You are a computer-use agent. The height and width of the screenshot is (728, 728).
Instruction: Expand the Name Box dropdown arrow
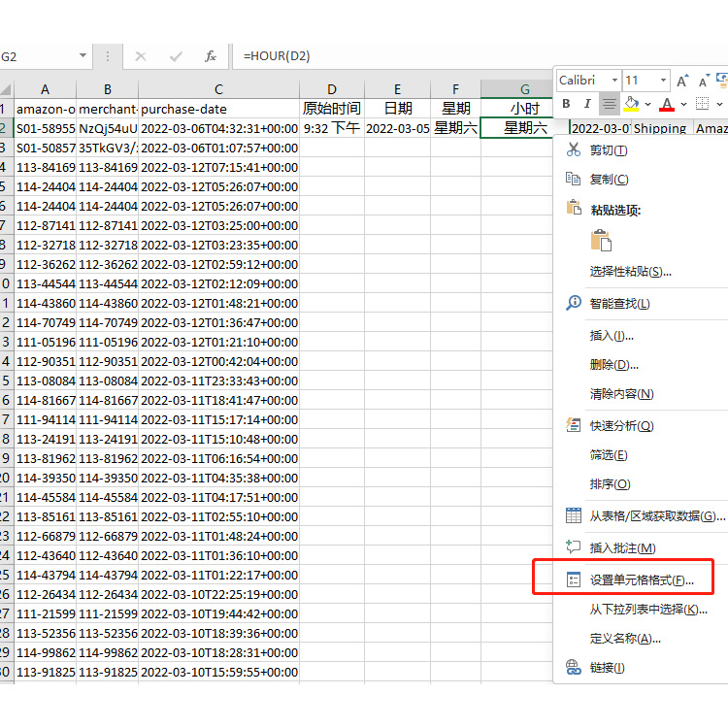[82, 56]
